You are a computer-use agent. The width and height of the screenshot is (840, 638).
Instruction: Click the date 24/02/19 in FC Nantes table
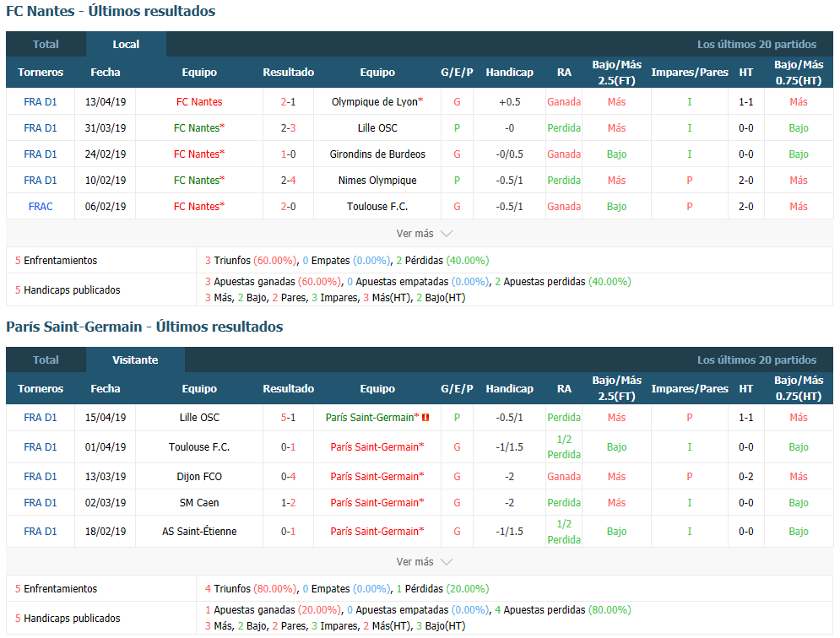pyautogui.click(x=106, y=154)
